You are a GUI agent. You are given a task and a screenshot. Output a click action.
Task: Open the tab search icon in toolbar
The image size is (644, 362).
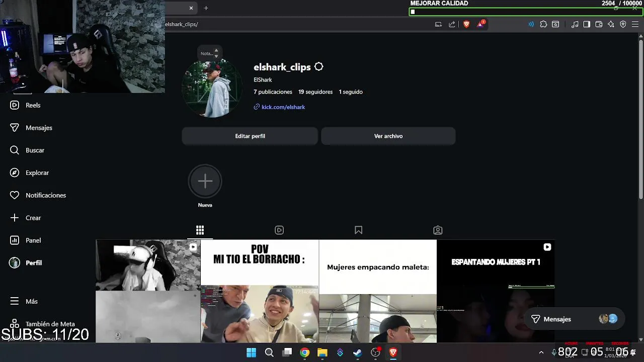(x=555, y=24)
